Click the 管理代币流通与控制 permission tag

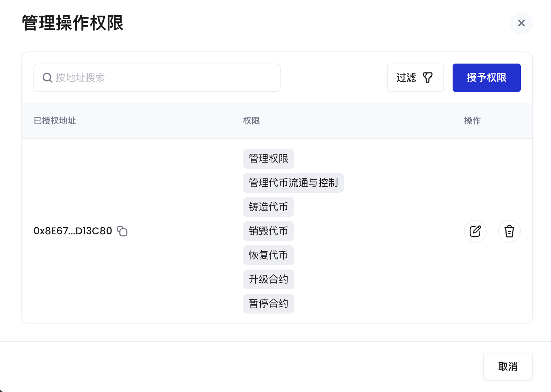point(293,183)
